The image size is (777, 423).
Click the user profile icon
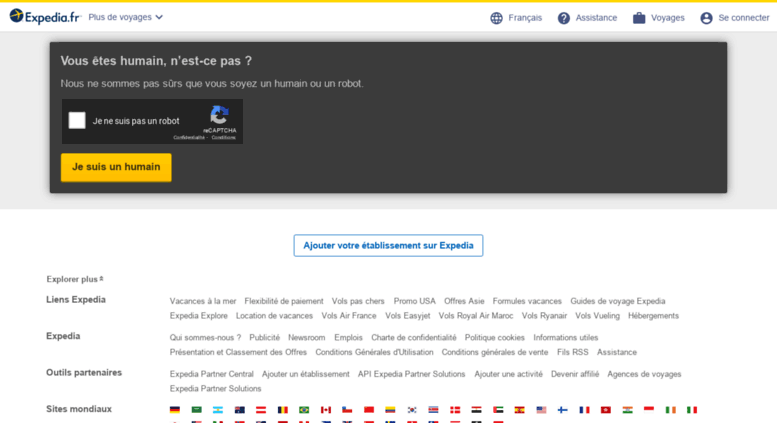(x=706, y=18)
